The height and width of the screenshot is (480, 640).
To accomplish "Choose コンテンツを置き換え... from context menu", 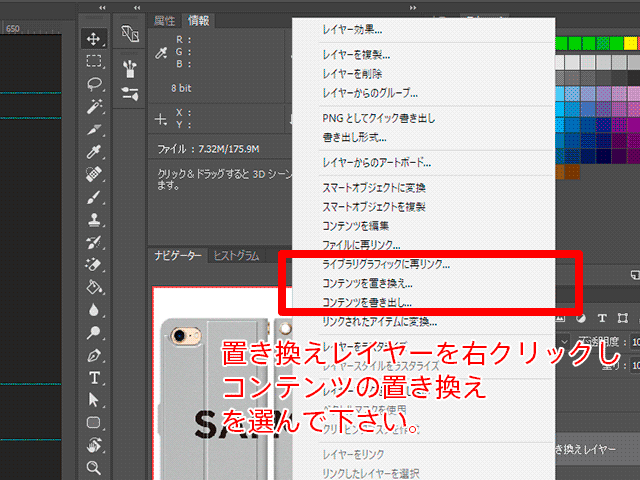I will coord(367,284).
